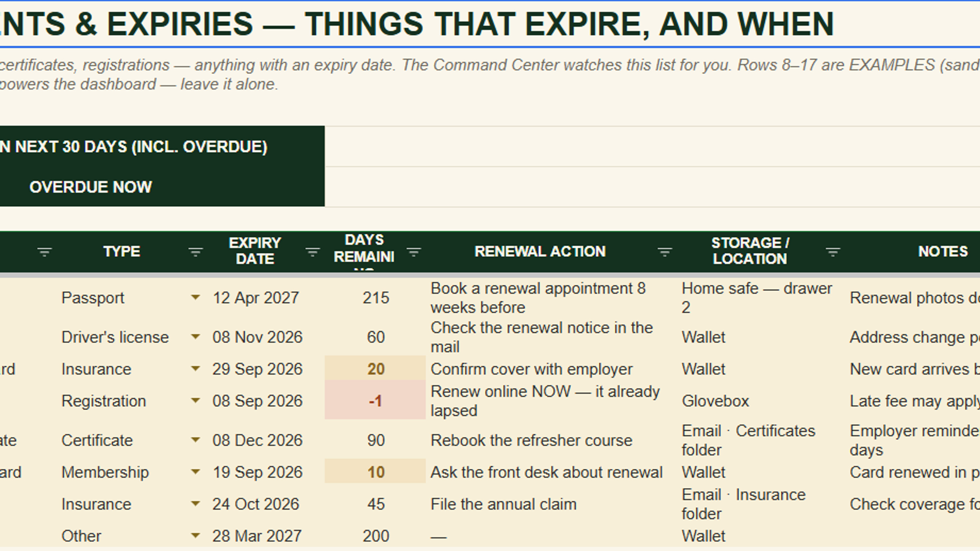Viewport: 980px width, 551px height.
Task: Expand the Other type dropdown
Action: pos(195,535)
